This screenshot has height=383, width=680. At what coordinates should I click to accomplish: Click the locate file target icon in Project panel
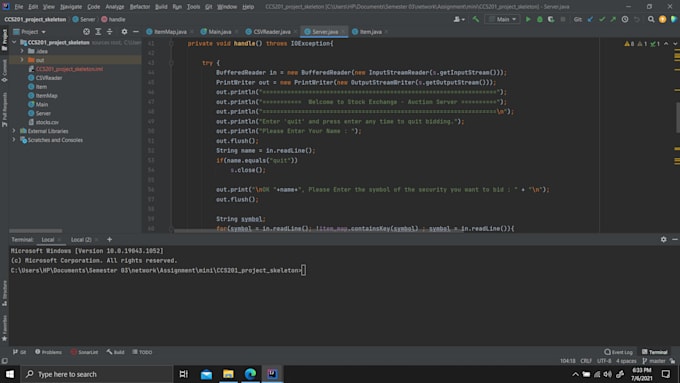tap(86, 32)
